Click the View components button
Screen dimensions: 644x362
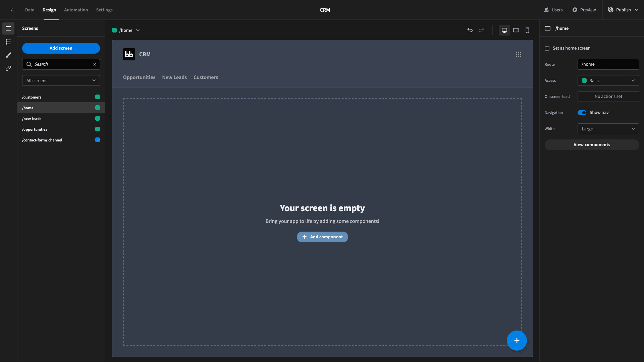click(x=592, y=145)
